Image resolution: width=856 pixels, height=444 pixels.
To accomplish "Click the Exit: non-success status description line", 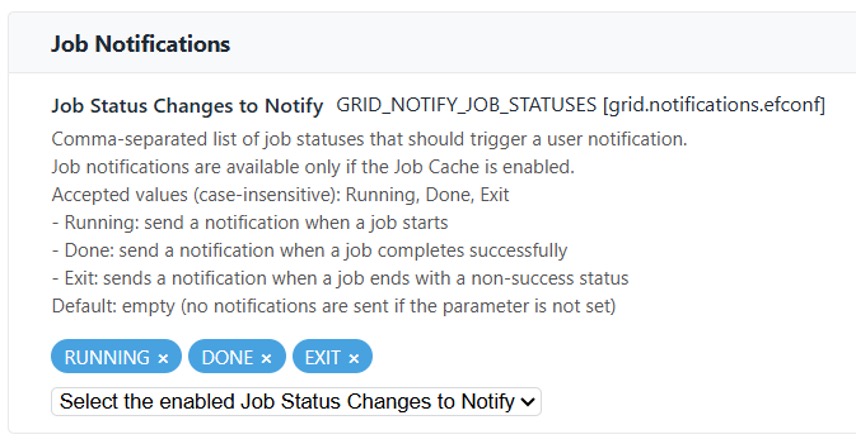I will [x=340, y=278].
